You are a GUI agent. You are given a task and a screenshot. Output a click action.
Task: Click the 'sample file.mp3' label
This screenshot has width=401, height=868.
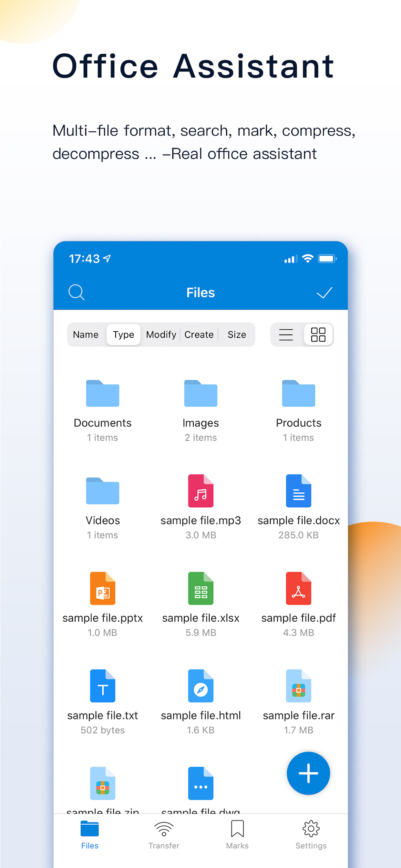[x=200, y=521]
